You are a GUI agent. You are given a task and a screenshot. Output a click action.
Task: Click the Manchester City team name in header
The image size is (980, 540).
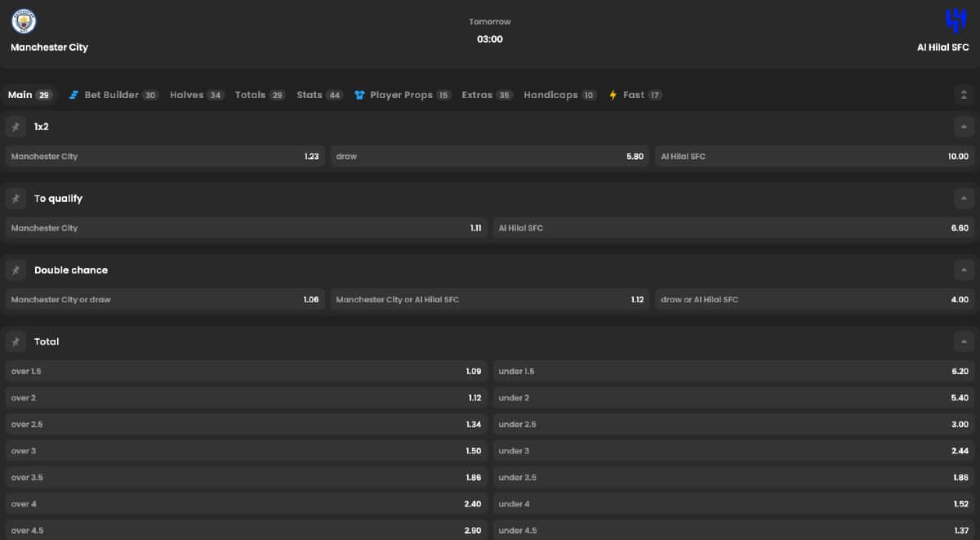(x=49, y=47)
